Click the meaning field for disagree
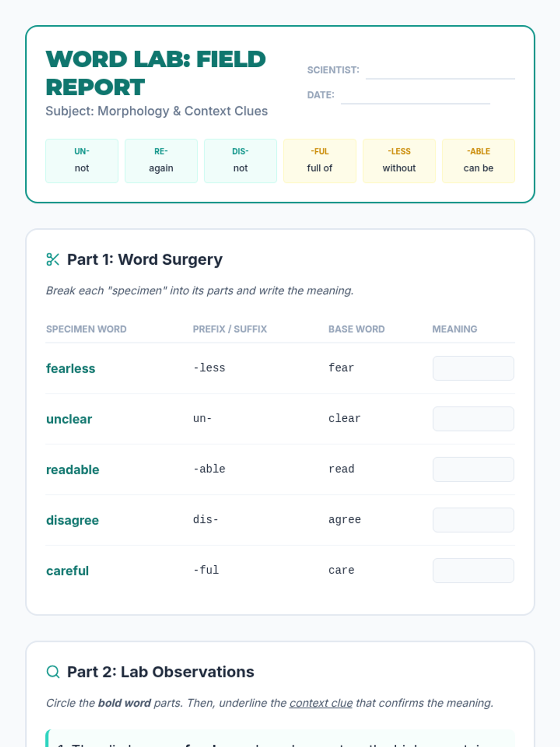The width and height of the screenshot is (560, 747). [x=473, y=520]
